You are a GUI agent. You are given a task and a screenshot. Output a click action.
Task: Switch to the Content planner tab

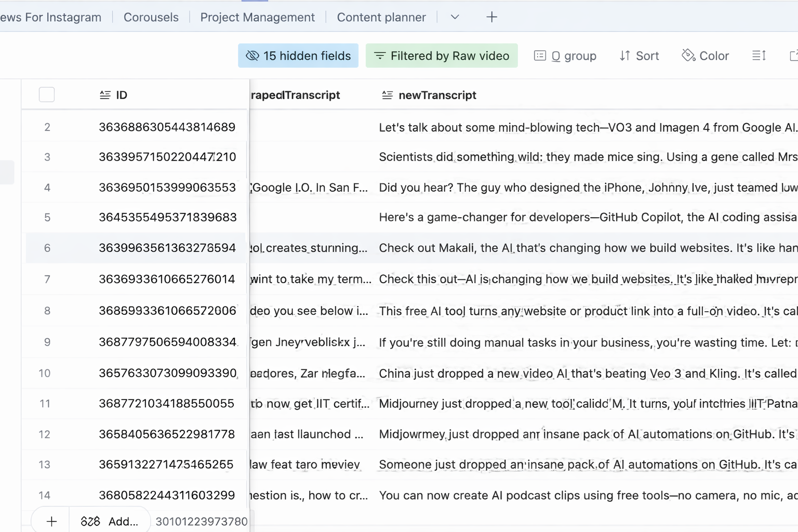381,17
